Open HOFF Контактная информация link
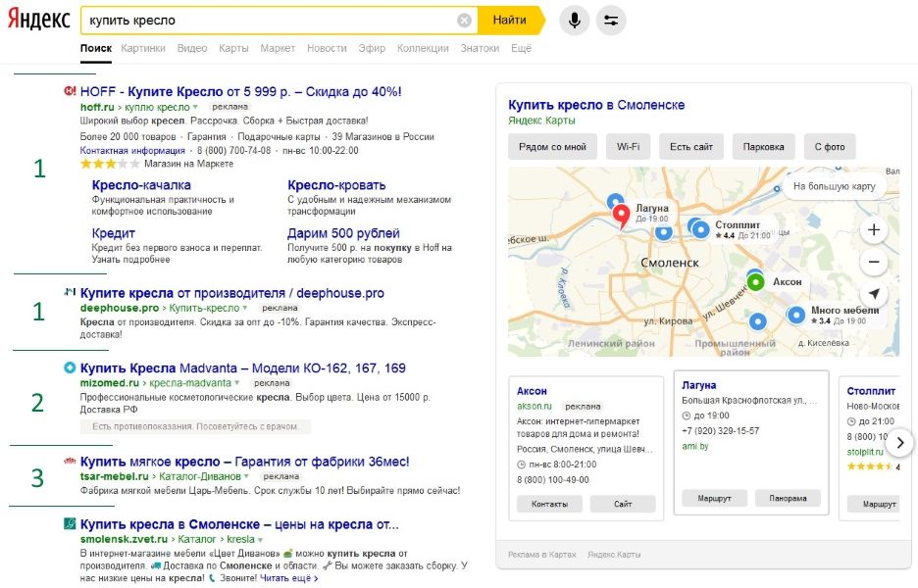 [132, 150]
